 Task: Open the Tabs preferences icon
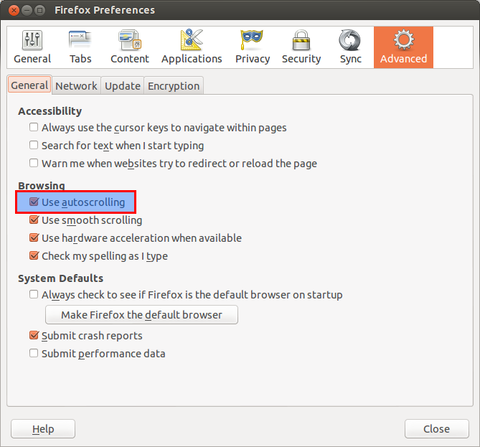click(x=80, y=40)
